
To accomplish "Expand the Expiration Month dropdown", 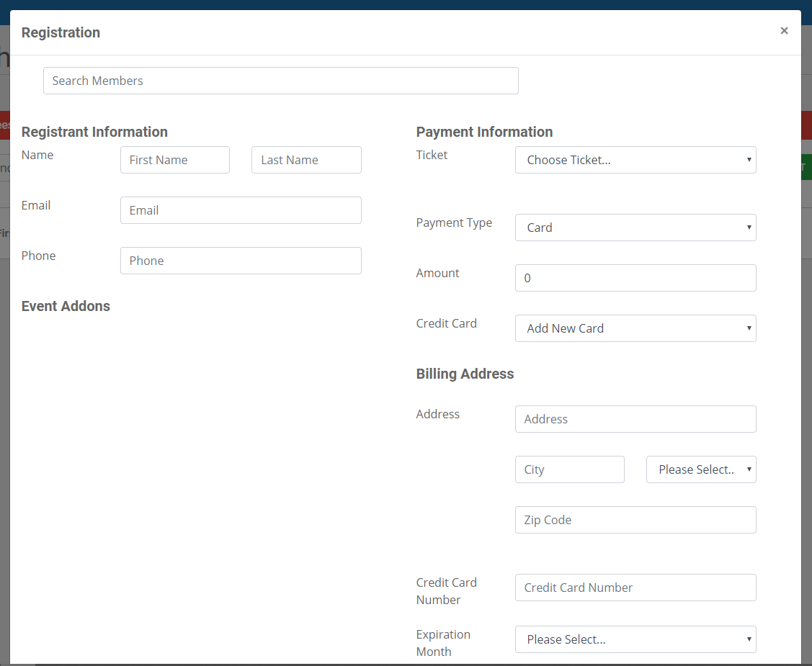I will [635, 639].
